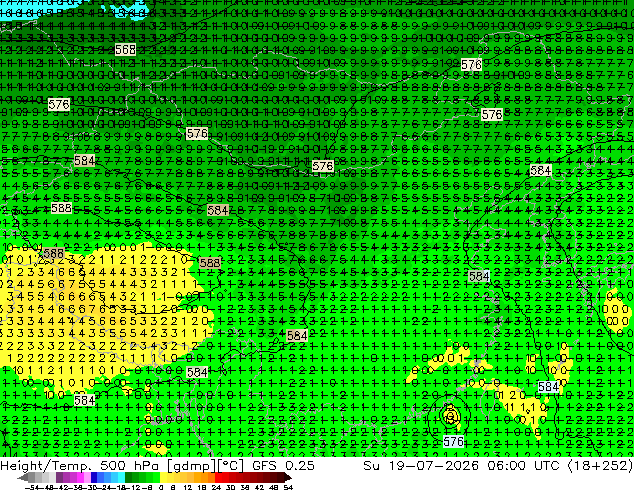
Task: Click the cyan legend swatch above -18
Action: pyautogui.click(x=121, y=477)
